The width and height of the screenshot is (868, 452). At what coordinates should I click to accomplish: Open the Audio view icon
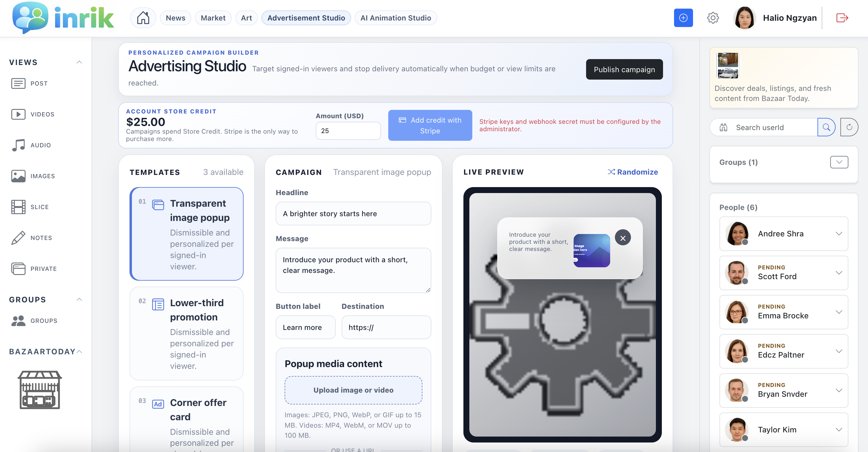18,145
